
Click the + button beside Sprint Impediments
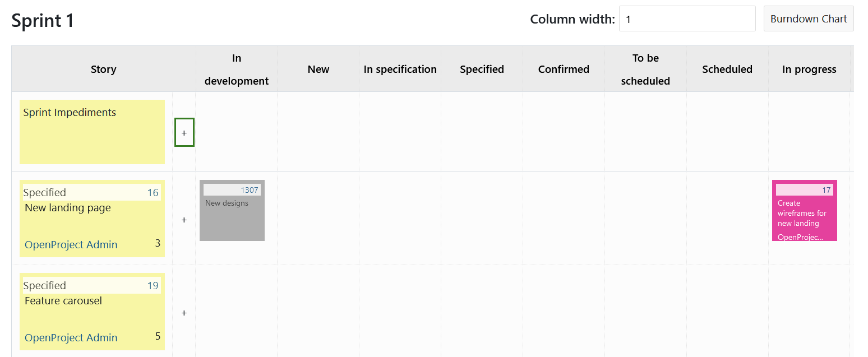184,132
